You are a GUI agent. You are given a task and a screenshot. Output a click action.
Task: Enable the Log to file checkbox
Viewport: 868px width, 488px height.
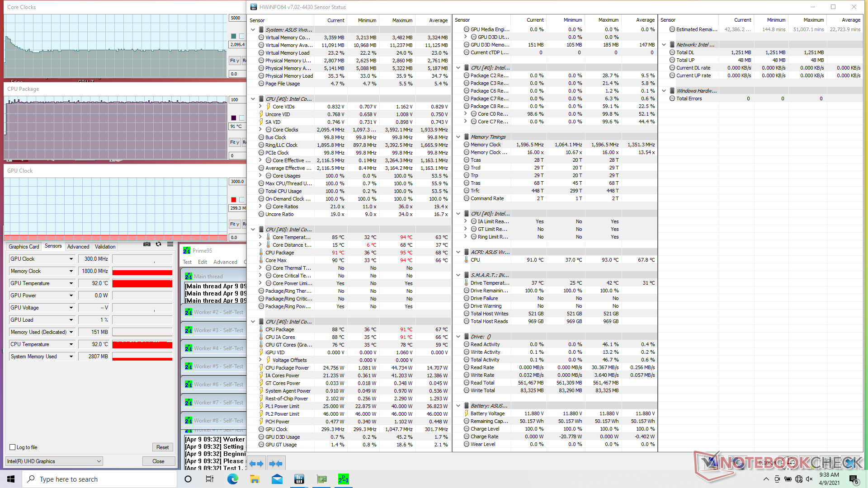(13, 447)
